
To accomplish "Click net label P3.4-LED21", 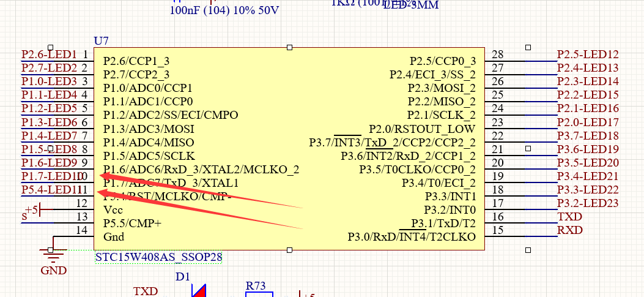I will (x=588, y=176).
